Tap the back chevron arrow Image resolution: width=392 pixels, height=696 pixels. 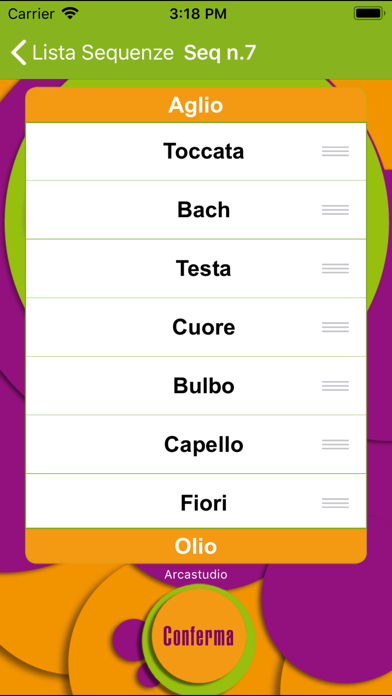tap(19, 53)
